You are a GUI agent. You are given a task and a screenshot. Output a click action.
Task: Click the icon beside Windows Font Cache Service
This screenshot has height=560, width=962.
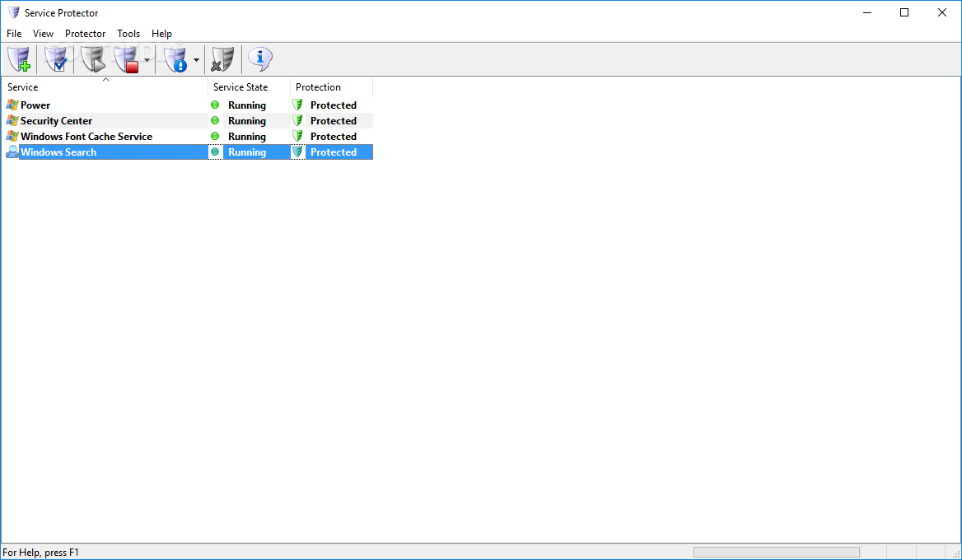pyautogui.click(x=12, y=136)
